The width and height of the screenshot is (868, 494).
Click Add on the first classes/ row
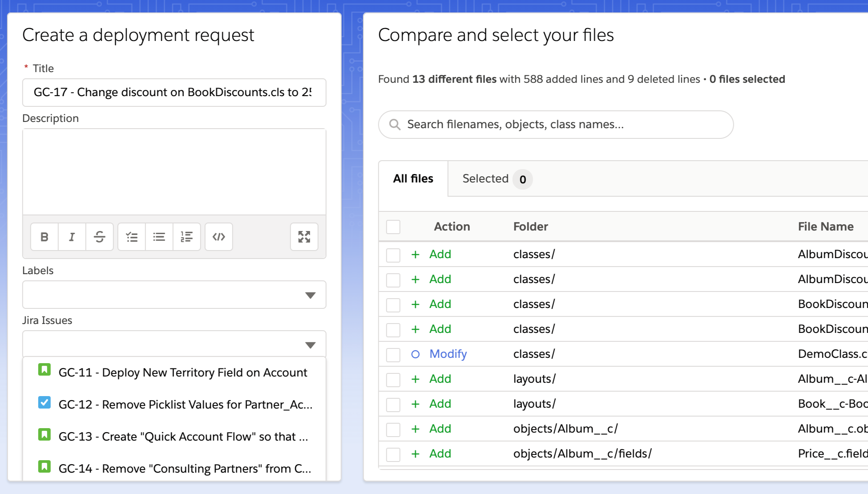(x=440, y=254)
